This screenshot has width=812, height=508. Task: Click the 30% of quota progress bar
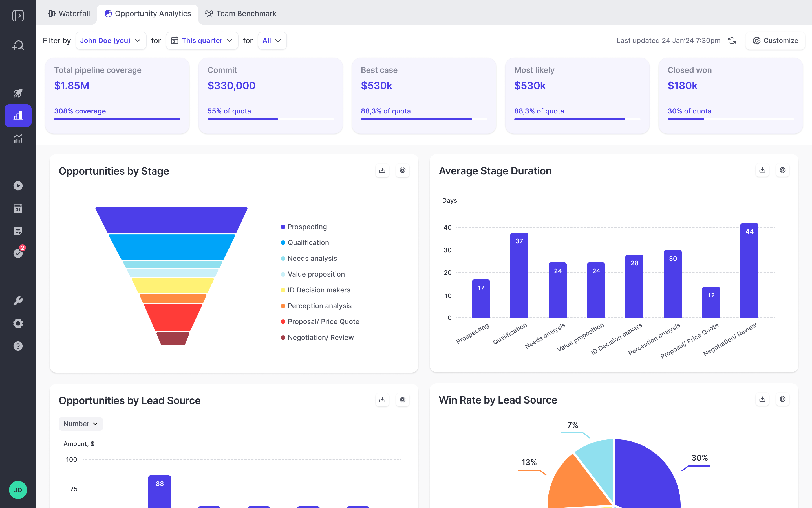pyautogui.click(x=731, y=119)
